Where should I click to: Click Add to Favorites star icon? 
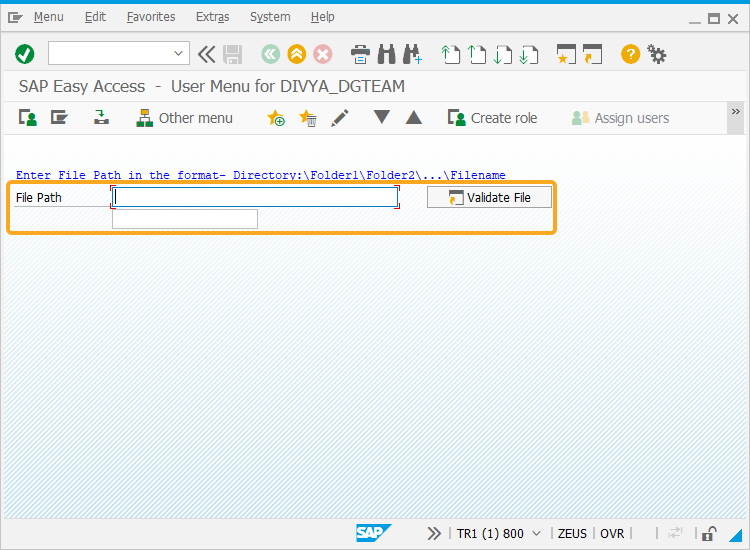click(x=276, y=118)
